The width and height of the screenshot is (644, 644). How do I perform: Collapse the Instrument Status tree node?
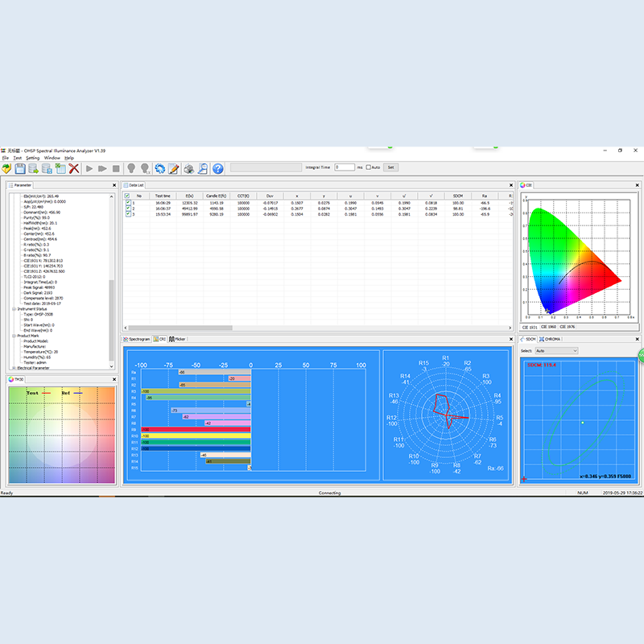tap(14, 309)
